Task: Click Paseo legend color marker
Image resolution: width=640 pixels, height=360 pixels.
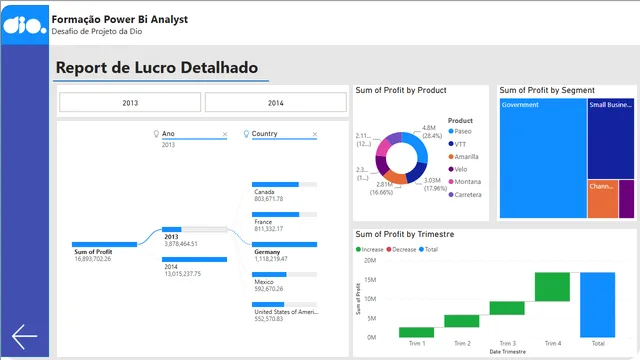Action: click(451, 131)
